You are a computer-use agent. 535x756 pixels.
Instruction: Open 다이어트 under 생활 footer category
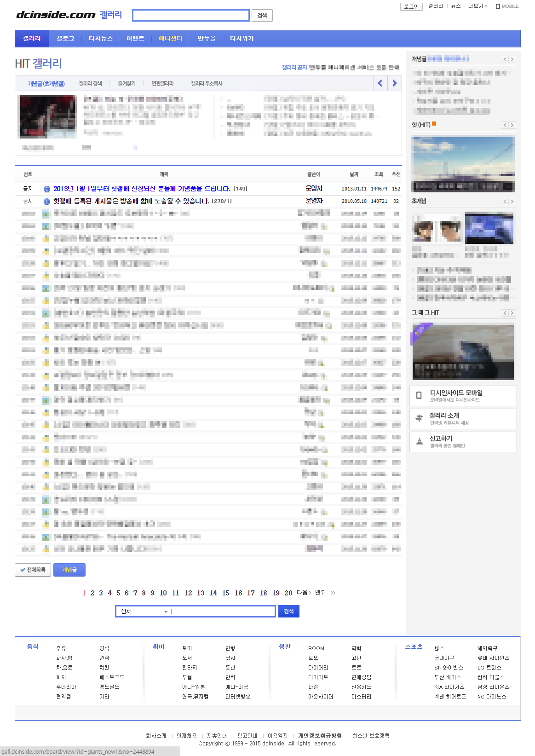click(318, 677)
